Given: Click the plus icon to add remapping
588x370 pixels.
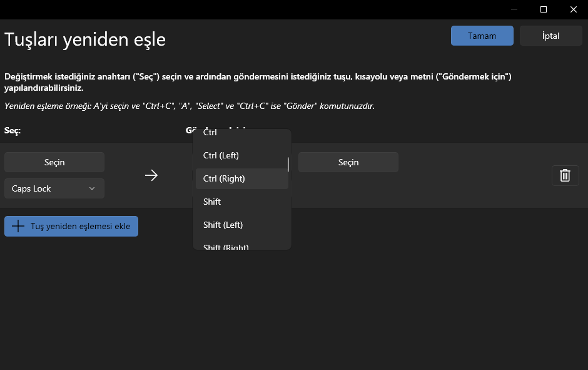Looking at the screenshot, I should [18, 226].
